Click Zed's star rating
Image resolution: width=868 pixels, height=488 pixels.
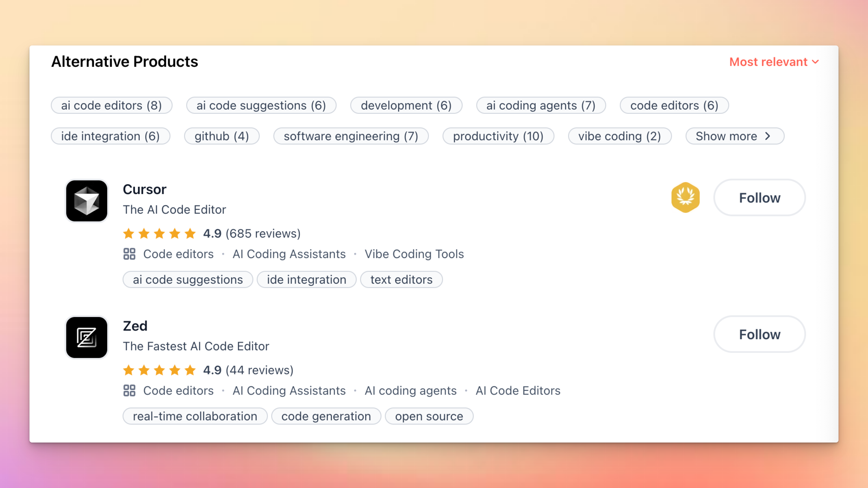pyautogui.click(x=159, y=370)
